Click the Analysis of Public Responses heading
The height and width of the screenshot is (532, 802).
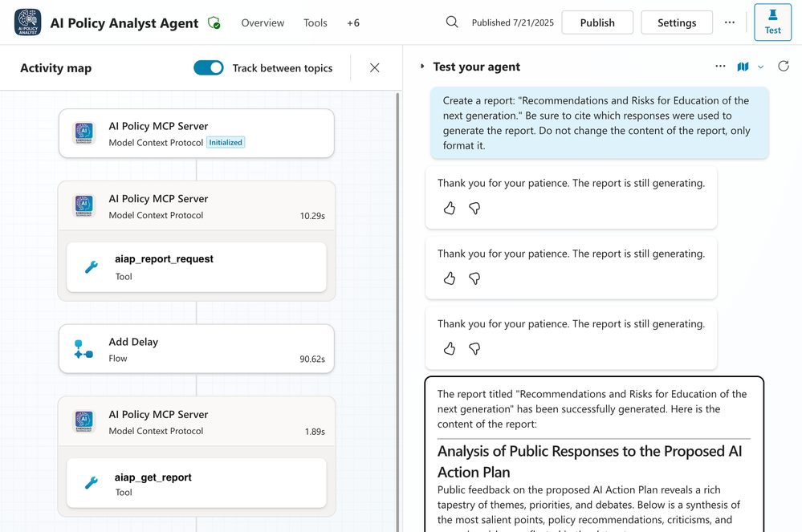tap(590, 461)
